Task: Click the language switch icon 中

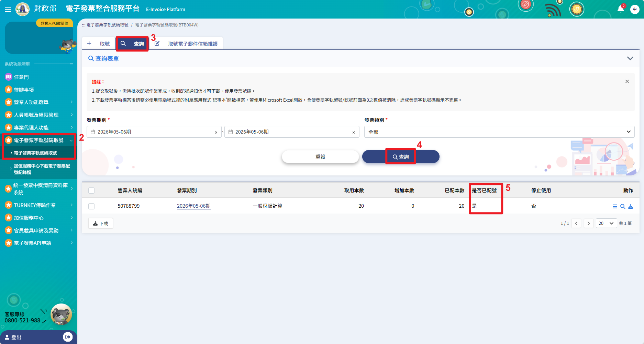Action: pos(635,9)
